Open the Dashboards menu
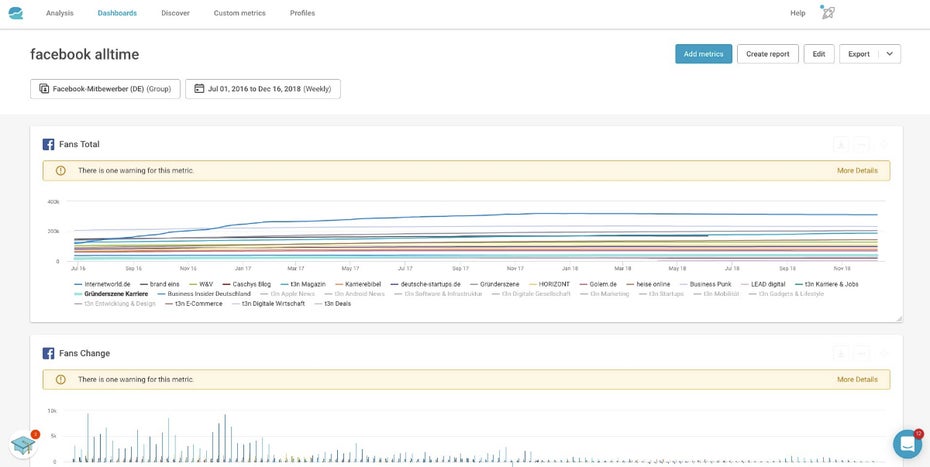 click(x=117, y=13)
